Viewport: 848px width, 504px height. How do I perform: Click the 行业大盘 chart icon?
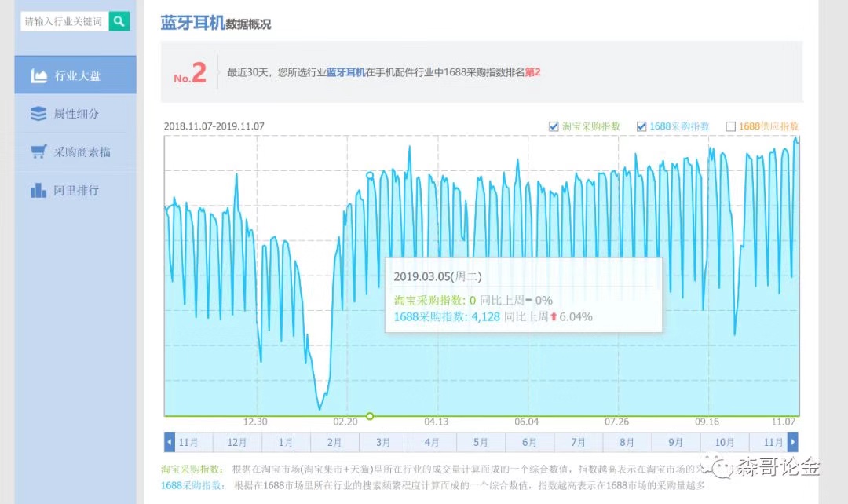[x=38, y=76]
